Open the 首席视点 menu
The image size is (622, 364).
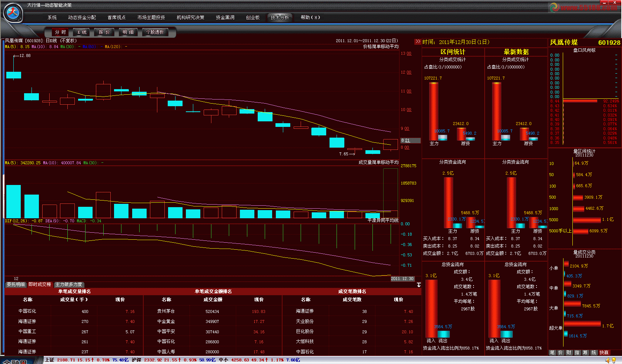[117, 17]
